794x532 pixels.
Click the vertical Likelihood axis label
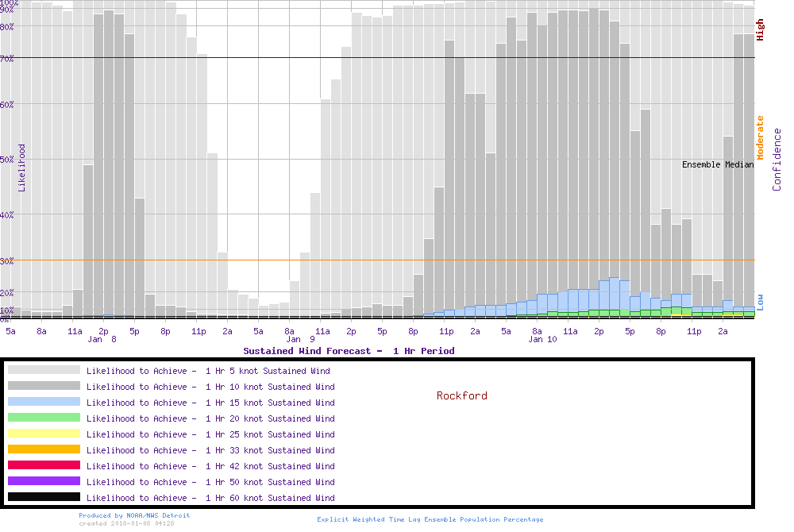tap(22, 168)
